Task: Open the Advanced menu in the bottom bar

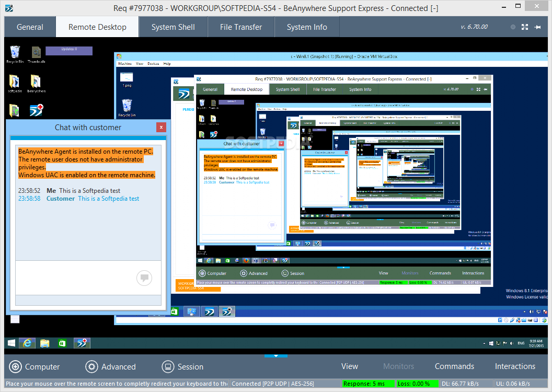Action: pyautogui.click(x=110, y=367)
